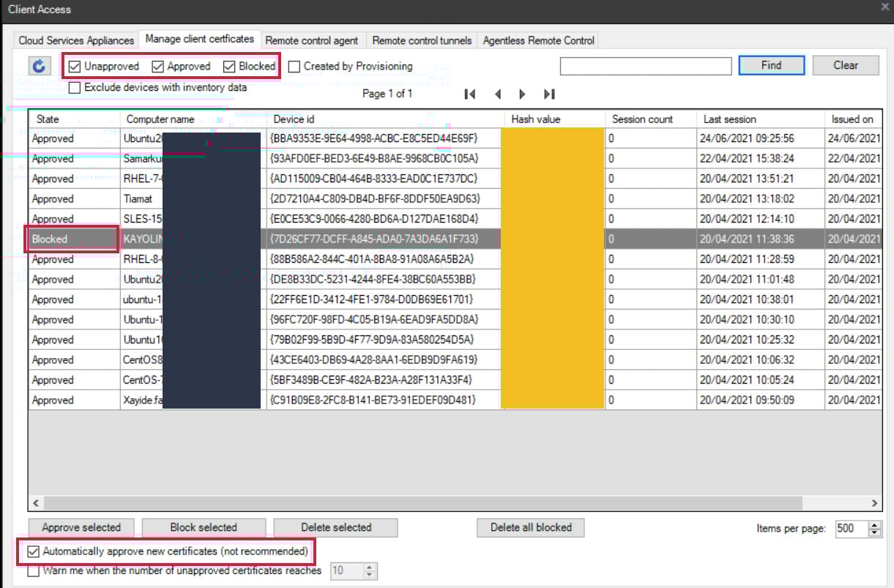Click the refresh certificates icon
894x588 pixels.
coord(39,66)
